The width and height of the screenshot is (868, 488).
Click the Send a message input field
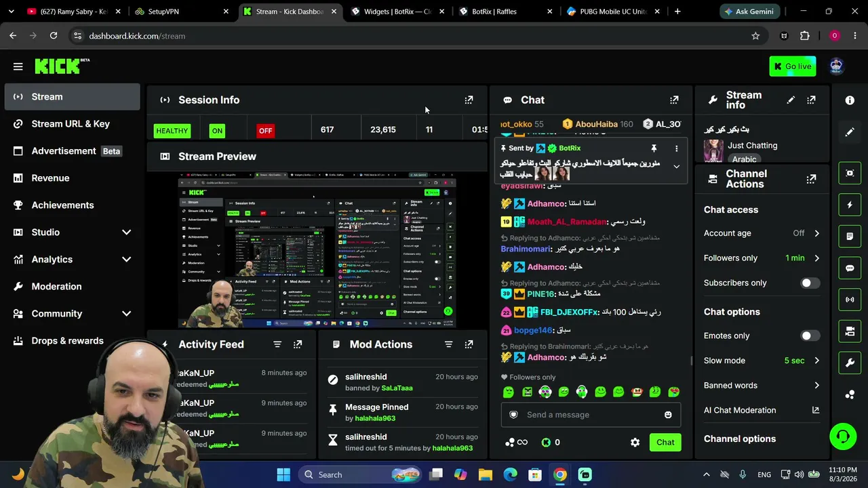[591, 415]
